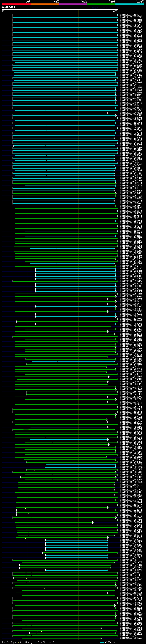Click the UniRef100_A5ARF0 hit name

click(x=131, y=309)
